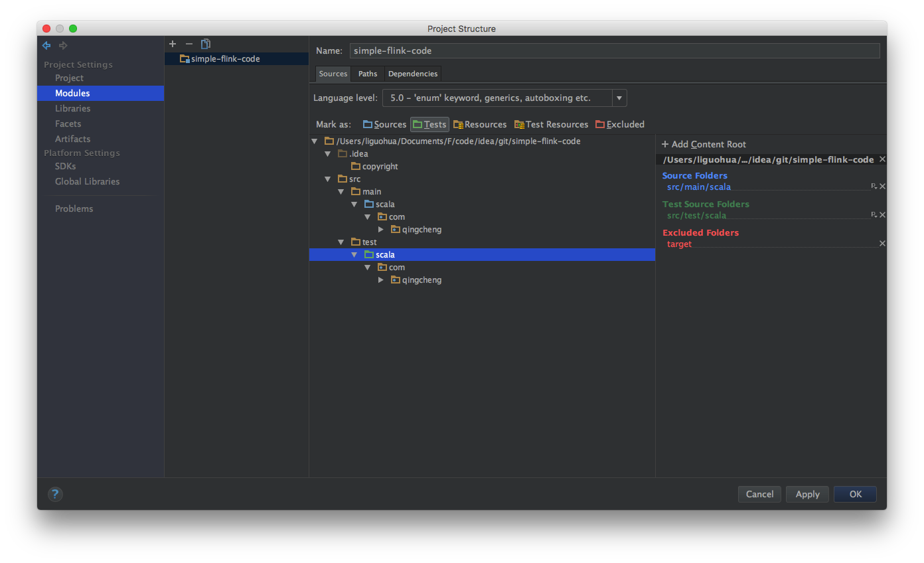This screenshot has height=563, width=924.
Task: Mark folder as Excluded
Action: coord(620,124)
